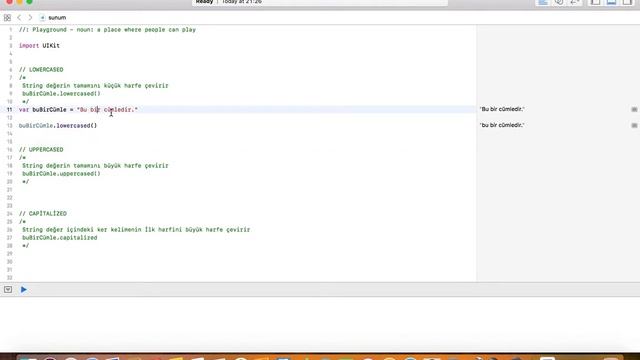Open the related items grid menu

(7, 18)
